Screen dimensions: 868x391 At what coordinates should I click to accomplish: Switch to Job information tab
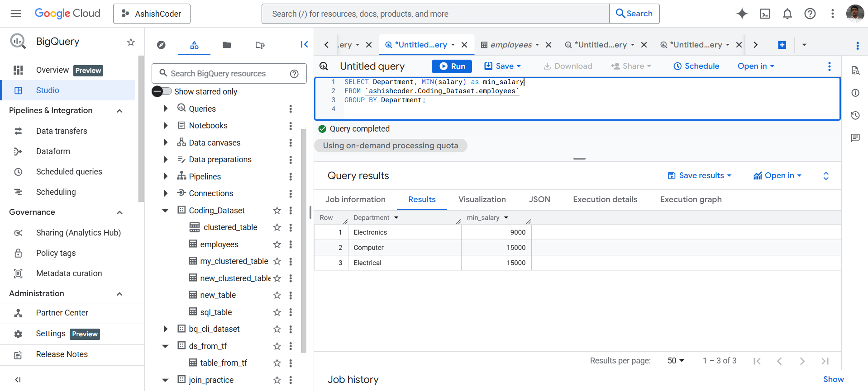click(x=355, y=199)
